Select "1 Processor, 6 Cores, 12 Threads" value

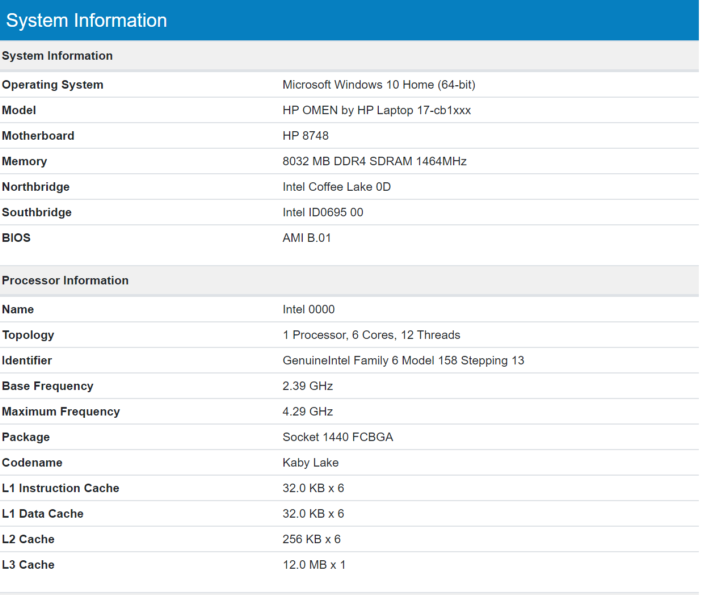[x=371, y=335]
